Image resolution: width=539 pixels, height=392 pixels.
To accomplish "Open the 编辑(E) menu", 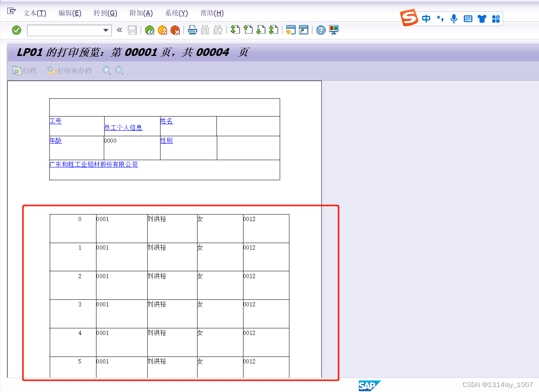I will 70,13.
